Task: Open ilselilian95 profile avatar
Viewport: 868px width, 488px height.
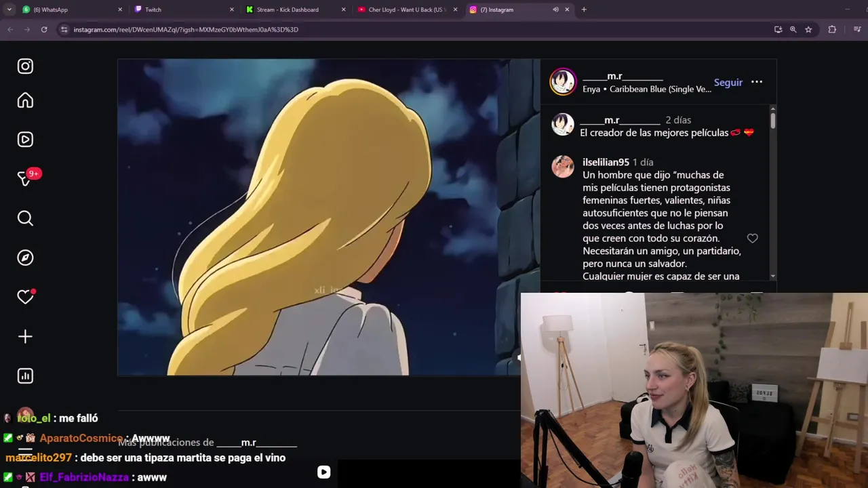Action: [x=563, y=166]
